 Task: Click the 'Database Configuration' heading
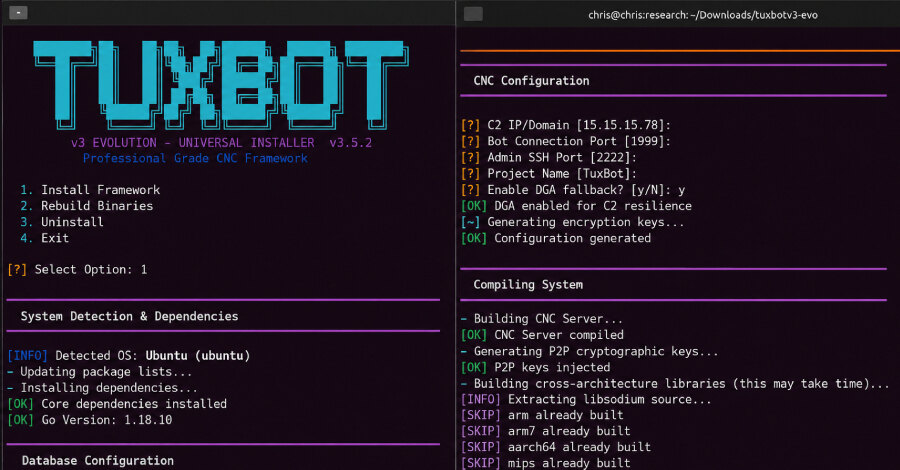(x=98, y=460)
